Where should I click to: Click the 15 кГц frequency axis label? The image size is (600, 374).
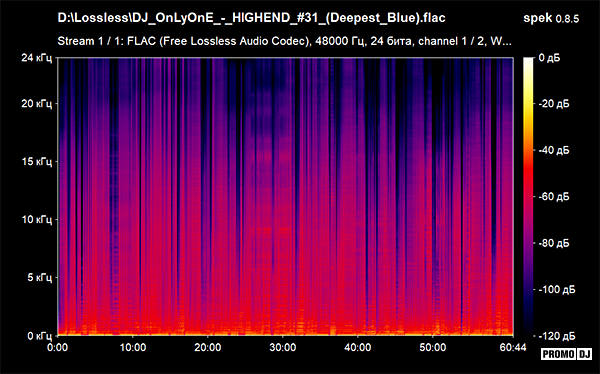pos(37,162)
